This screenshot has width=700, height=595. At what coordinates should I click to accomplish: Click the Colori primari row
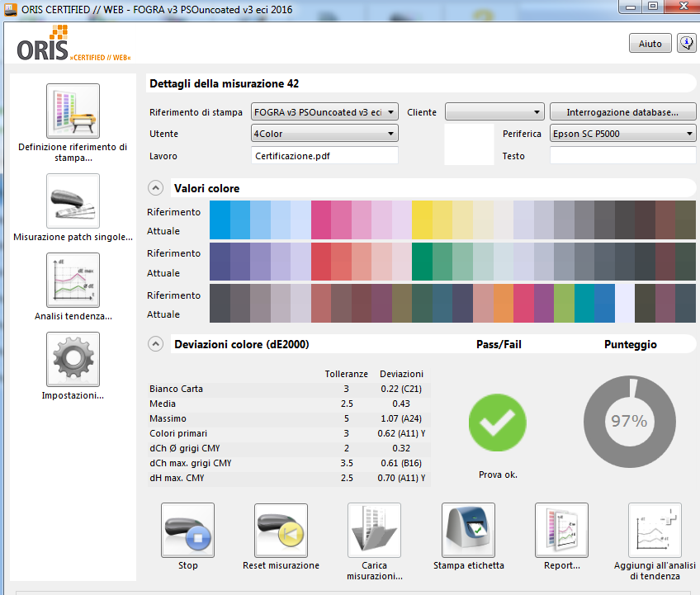(289, 433)
